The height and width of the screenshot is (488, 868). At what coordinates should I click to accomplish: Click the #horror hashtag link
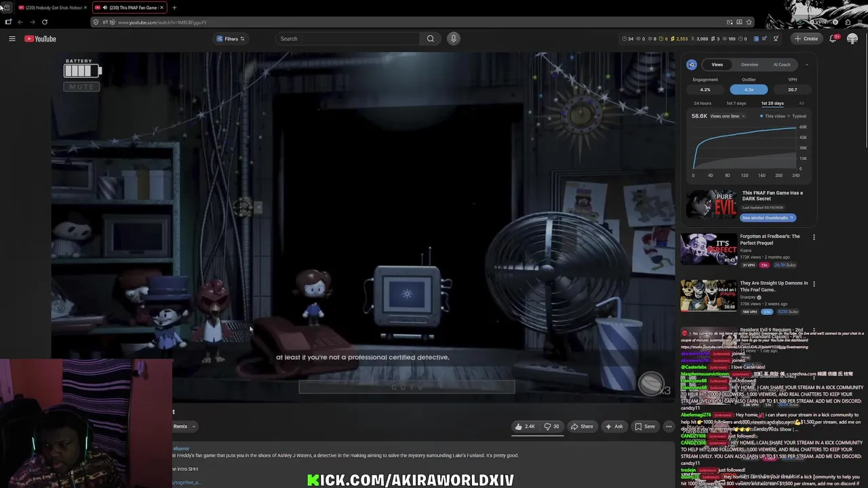point(181,448)
